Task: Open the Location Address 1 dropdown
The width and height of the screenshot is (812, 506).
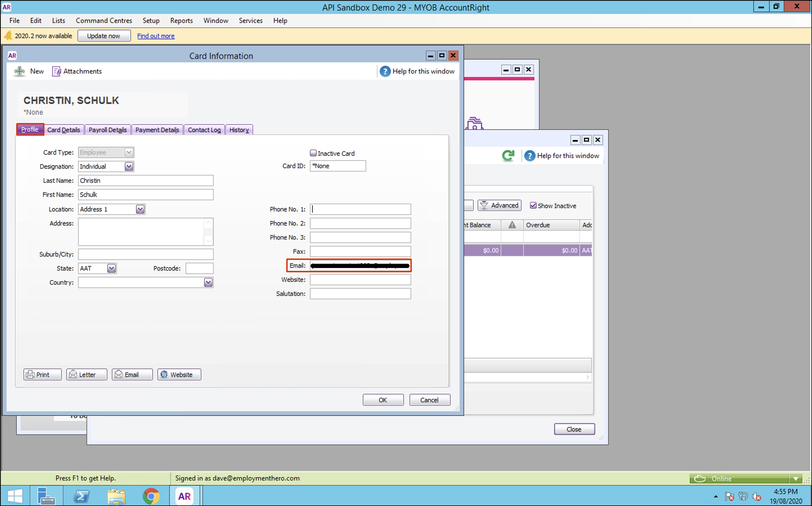Action: click(140, 209)
